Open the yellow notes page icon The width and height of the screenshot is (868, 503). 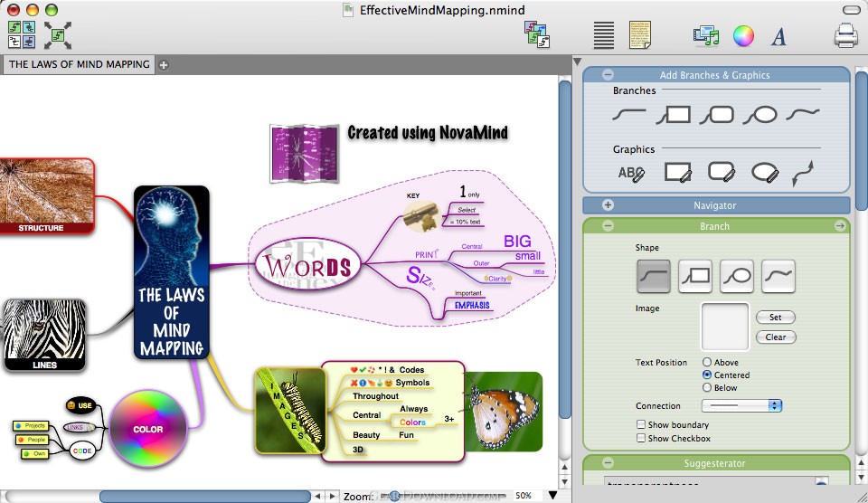coord(640,35)
